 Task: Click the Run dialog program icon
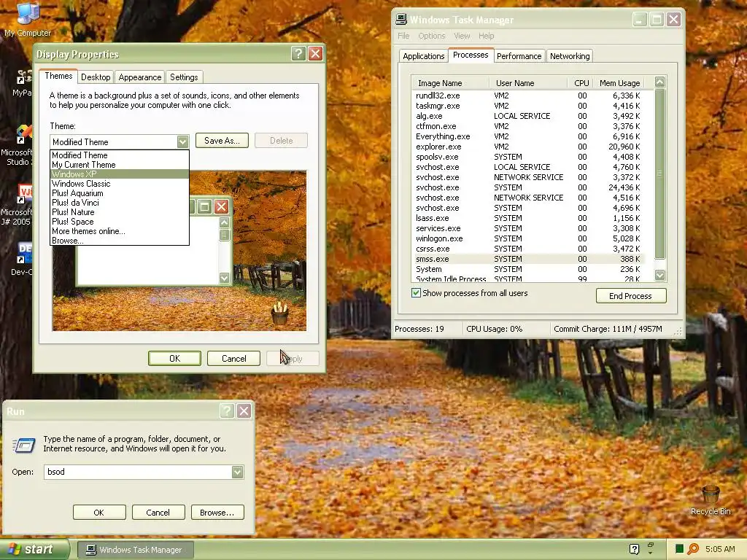23,444
